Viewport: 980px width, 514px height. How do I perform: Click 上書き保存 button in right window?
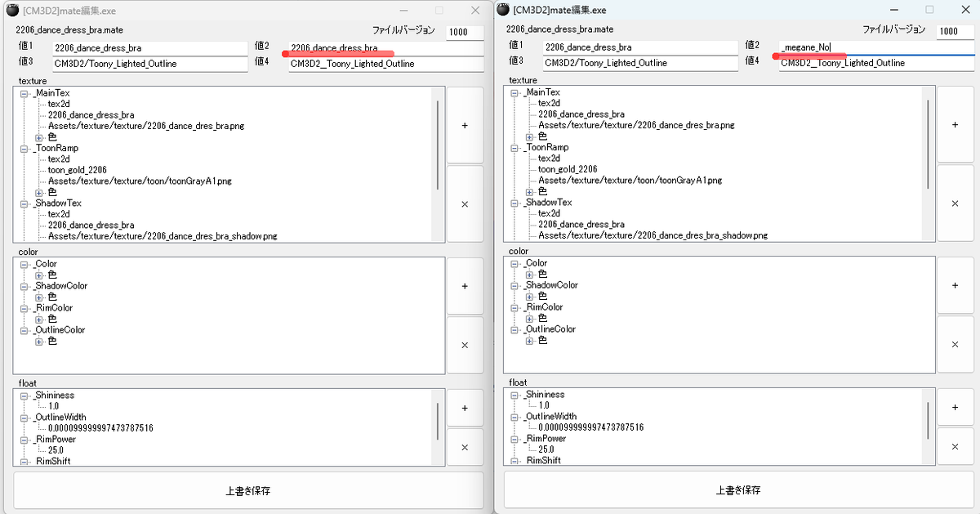pos(738,490)
